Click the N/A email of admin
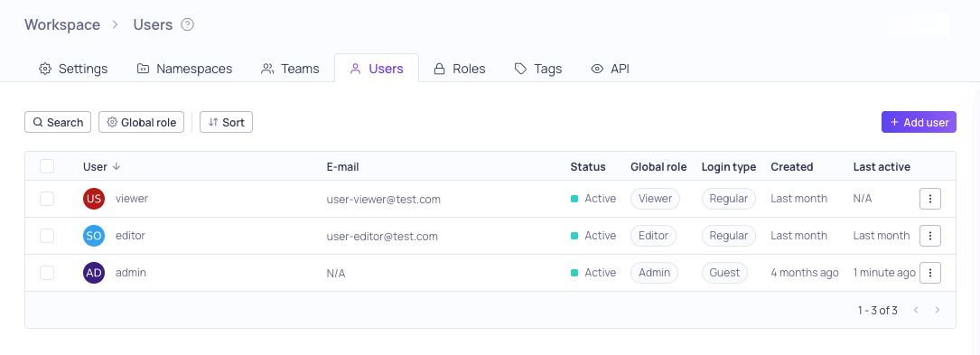Viewport: 980px width, 355px height. tap(336, 273)
